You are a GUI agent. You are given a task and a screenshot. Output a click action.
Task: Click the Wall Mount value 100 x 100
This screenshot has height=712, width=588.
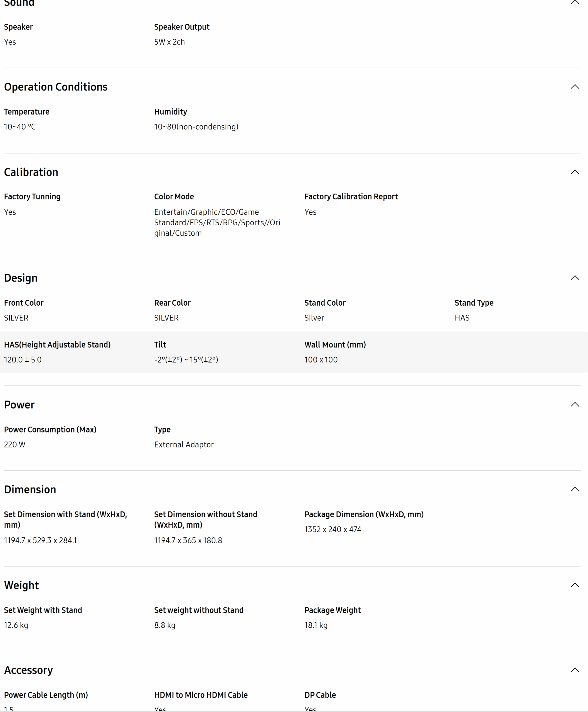(x=321, y=360)
